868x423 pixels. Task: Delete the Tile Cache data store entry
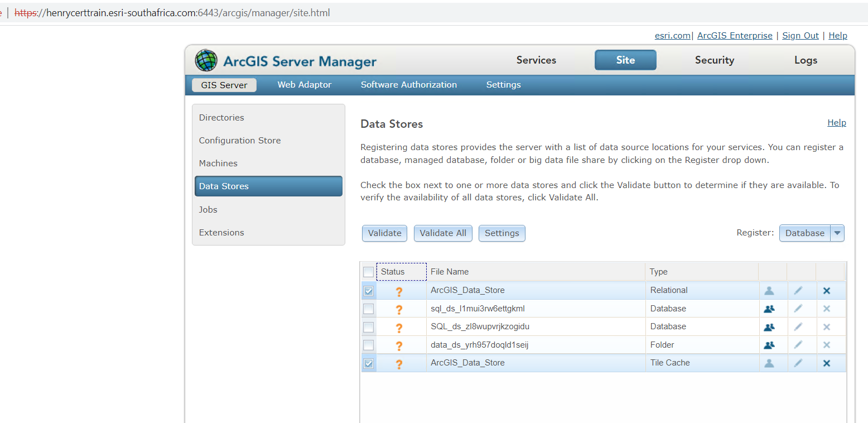827,363
